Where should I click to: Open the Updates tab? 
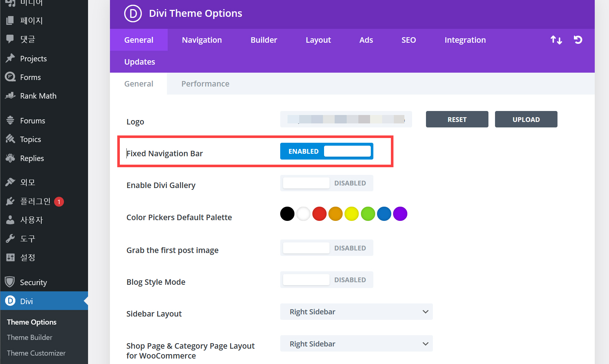click(140, 62)
